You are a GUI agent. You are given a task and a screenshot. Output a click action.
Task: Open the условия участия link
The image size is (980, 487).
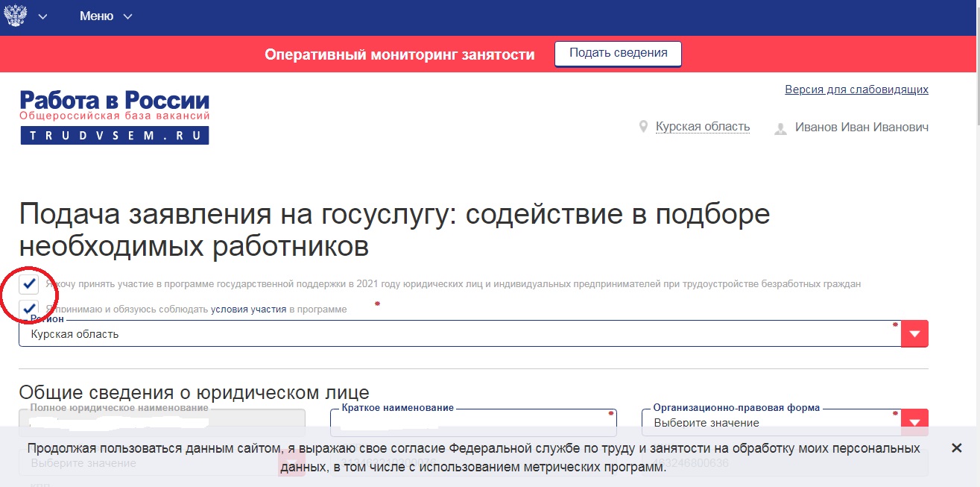tap(248, 310)
